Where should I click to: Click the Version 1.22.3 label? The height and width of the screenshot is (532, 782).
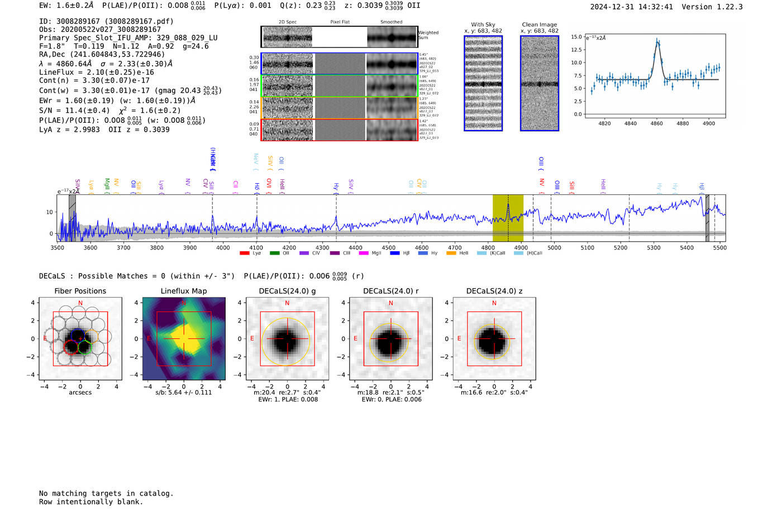[712, 7]
